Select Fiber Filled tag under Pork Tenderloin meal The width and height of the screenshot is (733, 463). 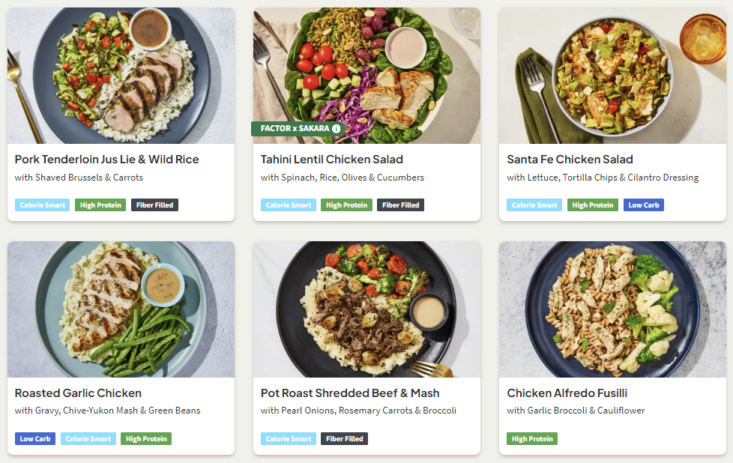tap(155, 205)
